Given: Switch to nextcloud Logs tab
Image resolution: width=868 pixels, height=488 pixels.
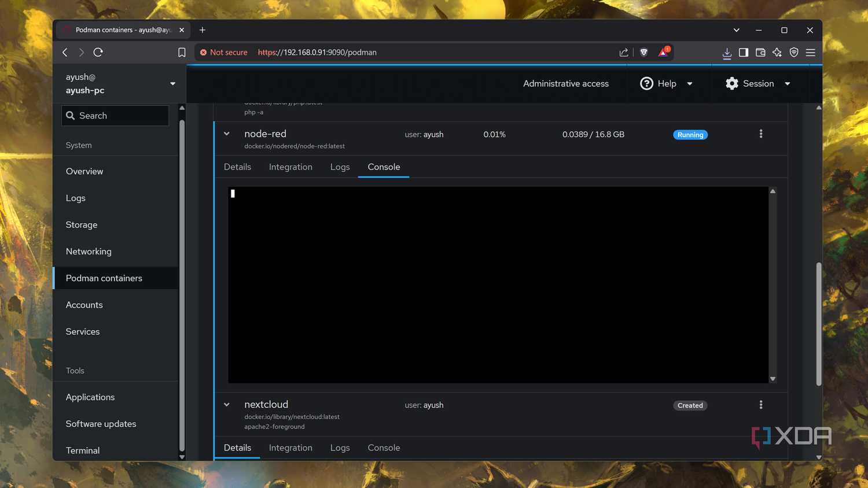Looking at the screenshot, I should (x=340, y=448).
